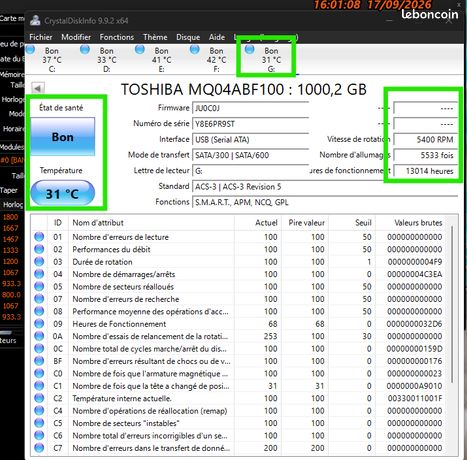Select drive D: status icon
The height and width of the screenshot is (460, 467).
85,50
